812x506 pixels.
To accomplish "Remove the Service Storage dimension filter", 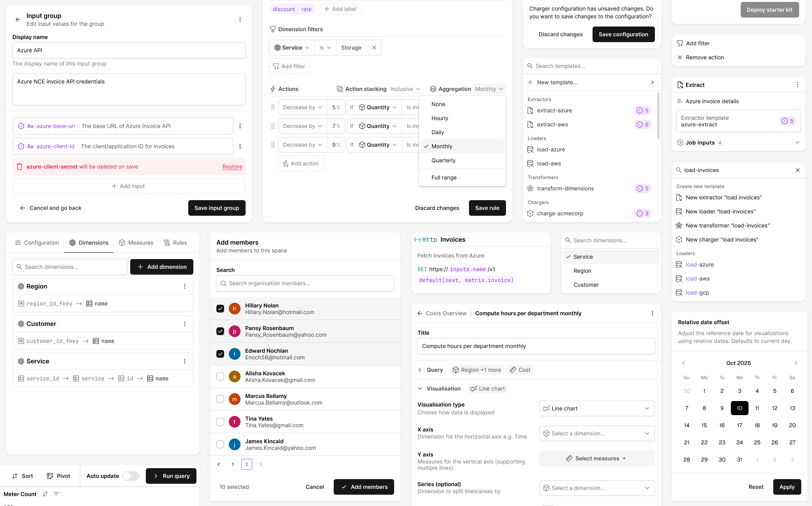I will [x=374, y=48].
